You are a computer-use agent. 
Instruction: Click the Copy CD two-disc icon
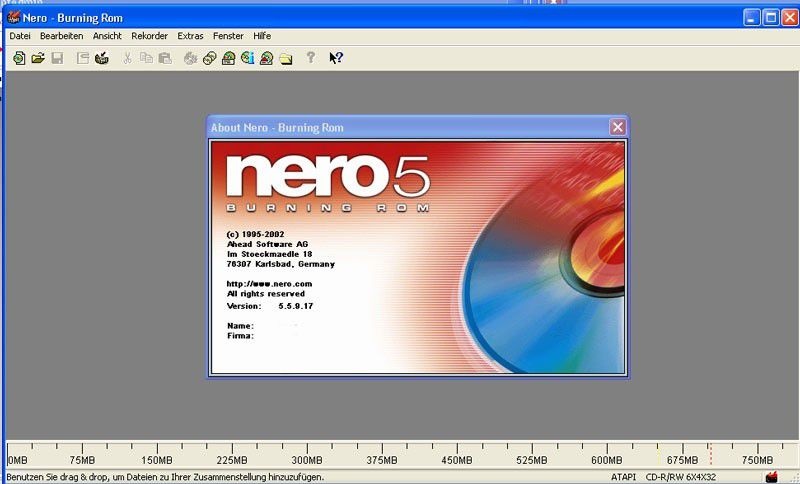click(209, 58)
